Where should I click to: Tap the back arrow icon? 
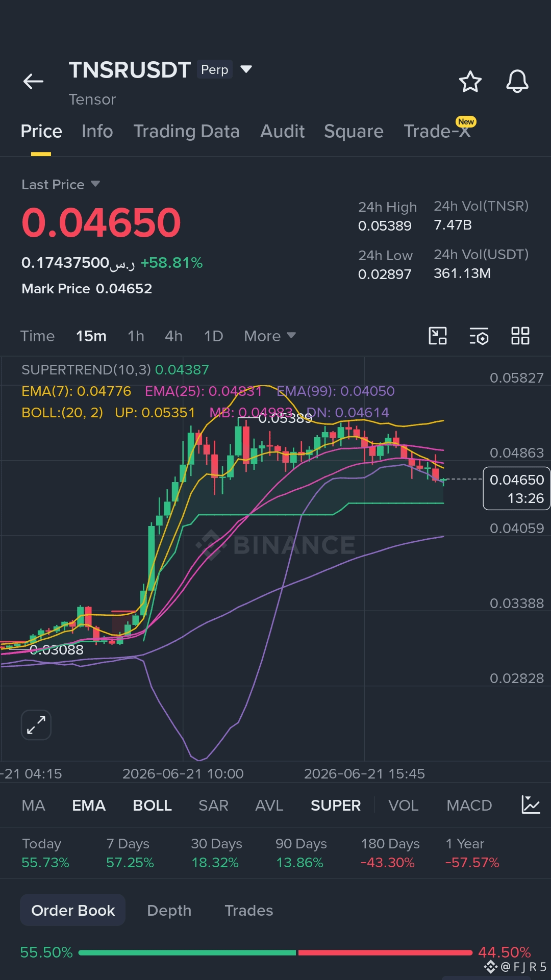(33, 81)
